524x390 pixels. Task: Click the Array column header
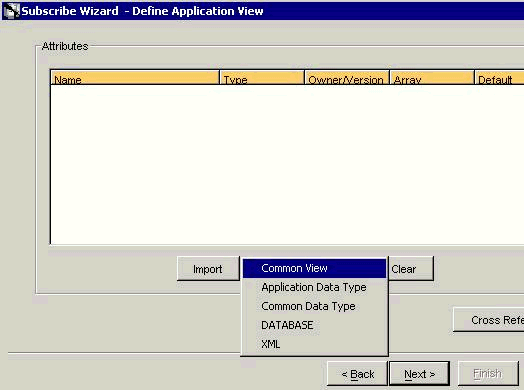pyautogui.click(x=432, y=78)
